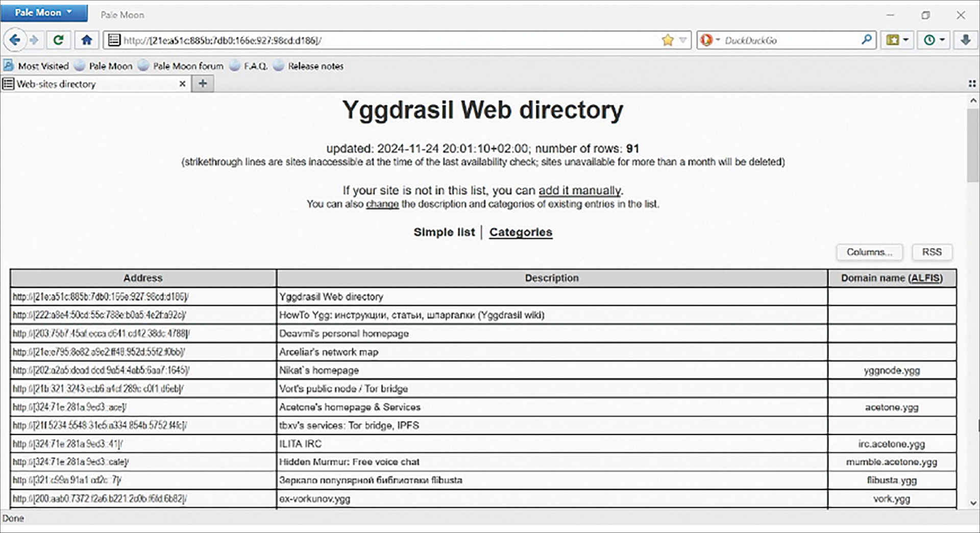The image size is (980, 533).
Task: Open the downloads arrow button
Action: click(x=966, y=40)
